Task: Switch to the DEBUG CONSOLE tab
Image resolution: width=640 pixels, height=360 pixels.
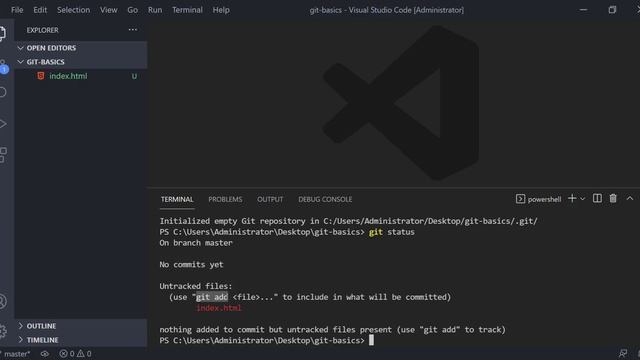Action: (325, 199)
